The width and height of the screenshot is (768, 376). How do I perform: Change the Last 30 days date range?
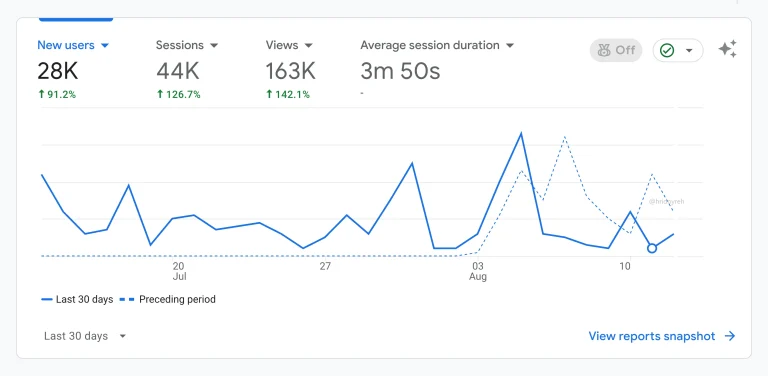point(85,336)
